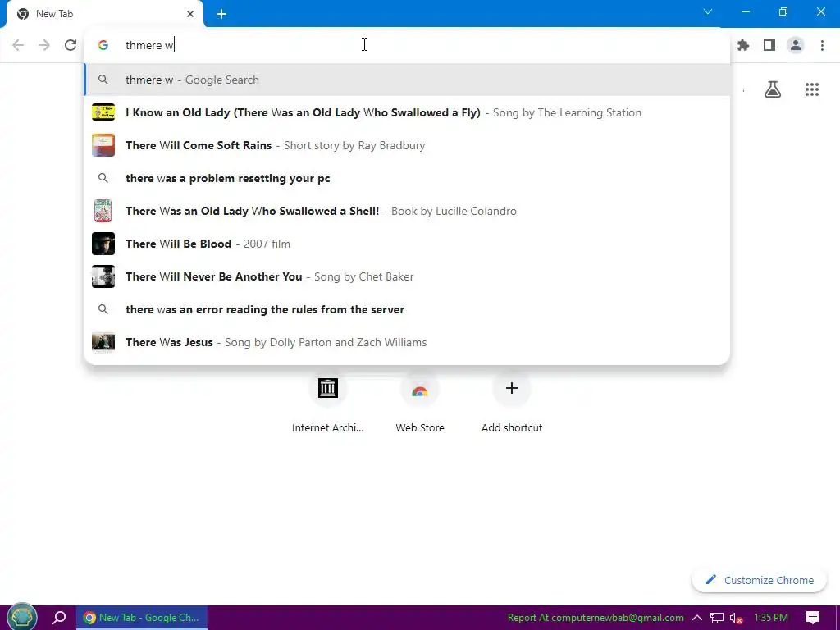The image size is (840, 630).
Task: Click the 'Web Store' shortcut label
Action: (420, 427)
